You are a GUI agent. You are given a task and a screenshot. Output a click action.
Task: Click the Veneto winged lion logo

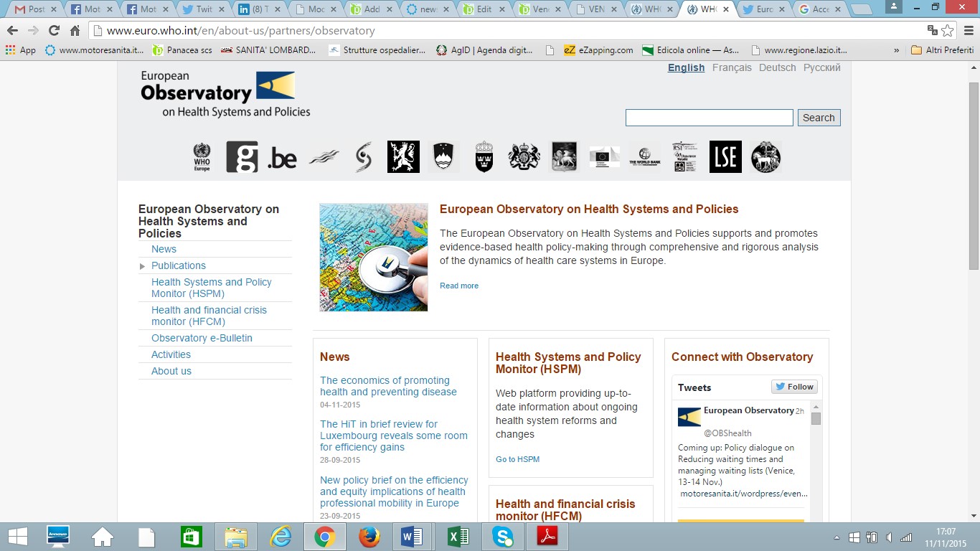pyautogui.click(x=564, y=156)
